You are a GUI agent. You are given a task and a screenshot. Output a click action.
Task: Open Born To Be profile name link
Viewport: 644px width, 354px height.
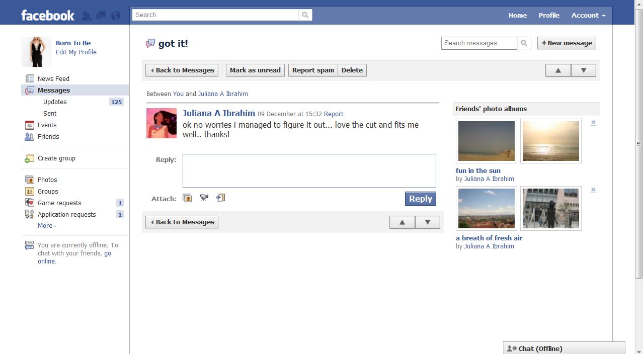click(73, 43)
